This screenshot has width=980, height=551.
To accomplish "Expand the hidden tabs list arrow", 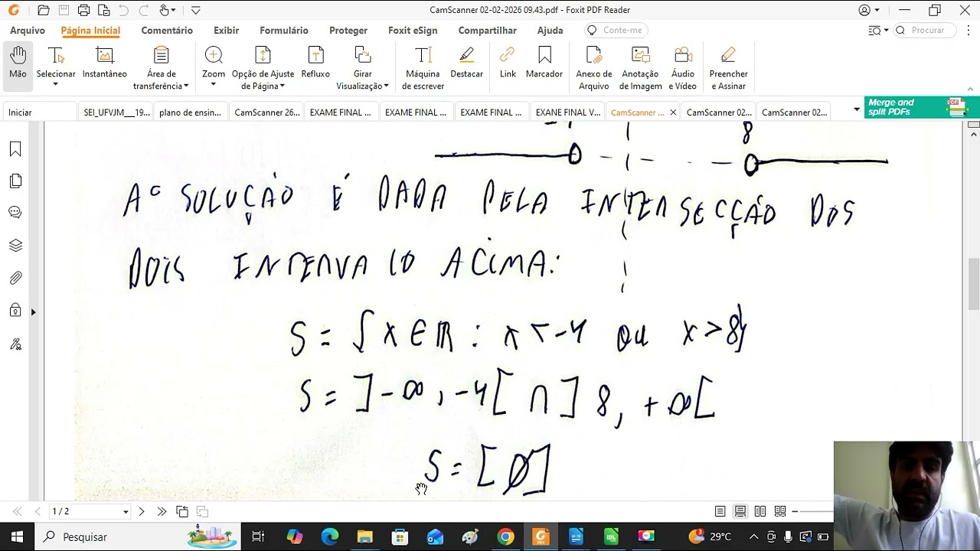I will (x=856, y=110).
